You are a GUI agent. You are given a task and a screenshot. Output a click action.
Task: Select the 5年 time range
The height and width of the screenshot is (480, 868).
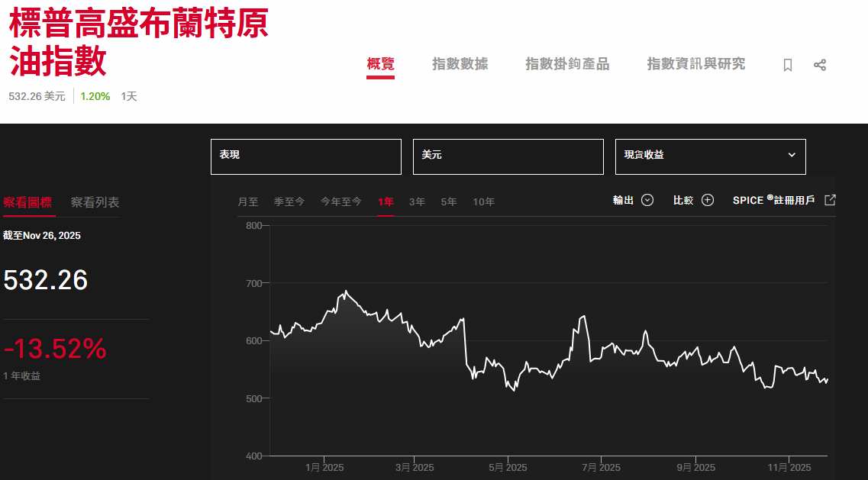tap(448, 201)
